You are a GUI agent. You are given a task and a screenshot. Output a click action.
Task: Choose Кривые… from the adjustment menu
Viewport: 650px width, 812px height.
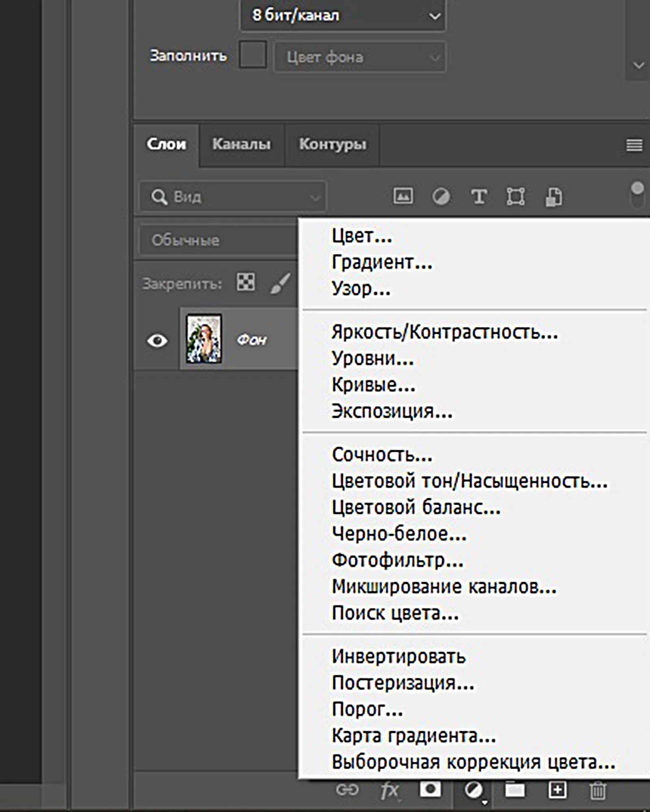click(373, 384)
